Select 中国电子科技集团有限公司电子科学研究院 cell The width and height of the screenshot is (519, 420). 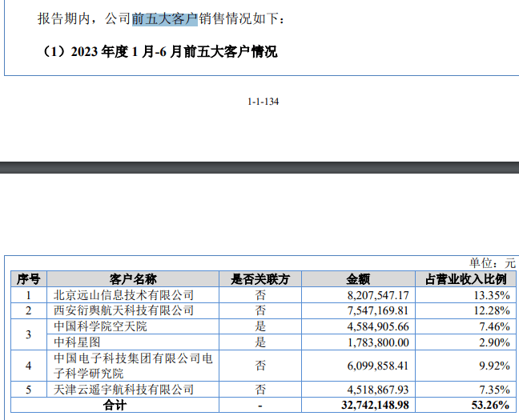coord(133,366)
